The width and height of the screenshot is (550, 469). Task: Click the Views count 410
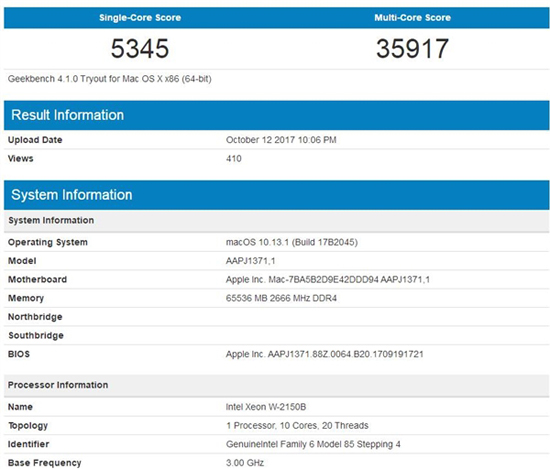click(x=234, y=159)
